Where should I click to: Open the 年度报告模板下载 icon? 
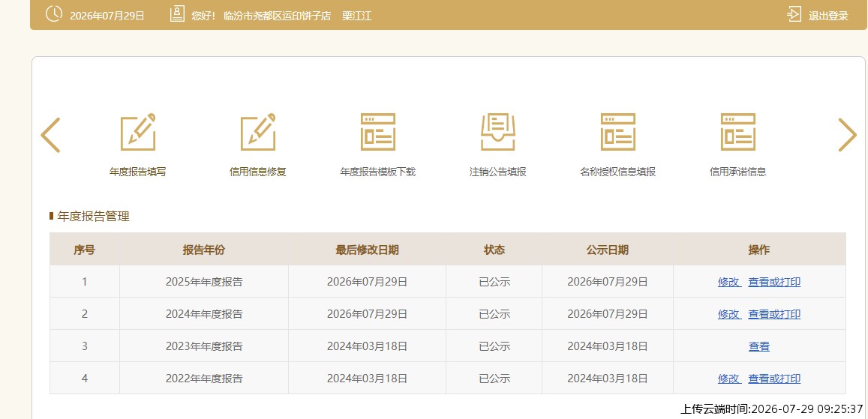pos(378,132)
